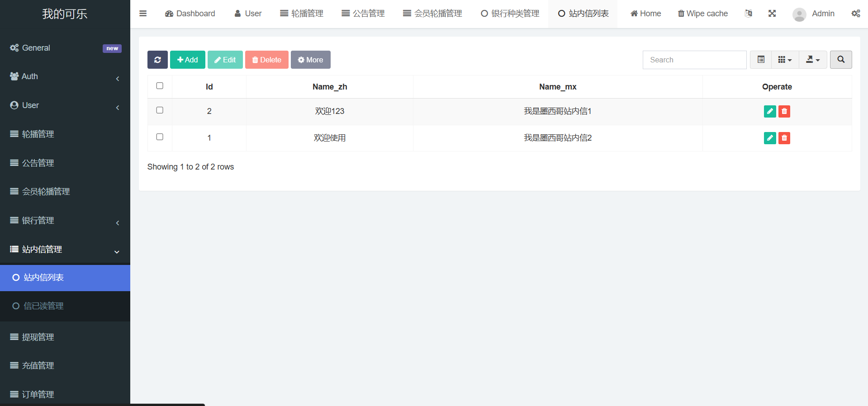Click the refresh table icon button
This screenshot has height=406, width=868.
pos(157,60)
